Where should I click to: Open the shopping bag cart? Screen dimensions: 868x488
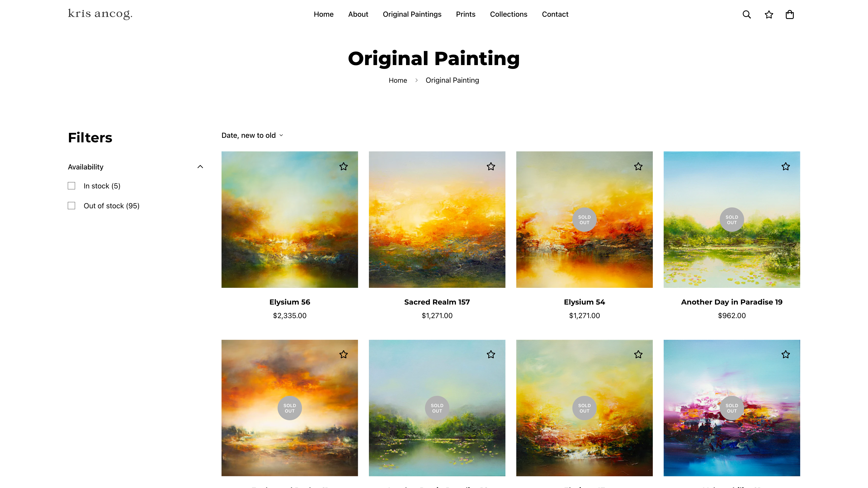pos(790,14)
